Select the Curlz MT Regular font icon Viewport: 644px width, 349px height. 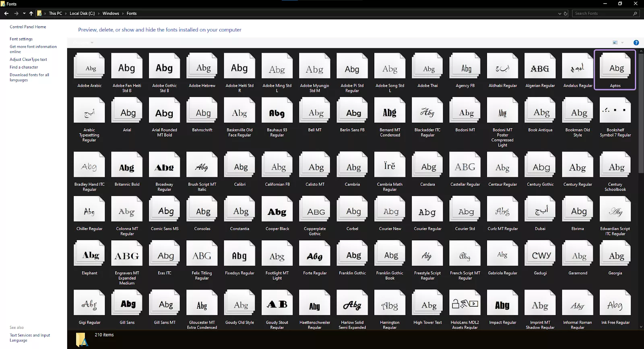pyautogui.click(x=502, y=209)
